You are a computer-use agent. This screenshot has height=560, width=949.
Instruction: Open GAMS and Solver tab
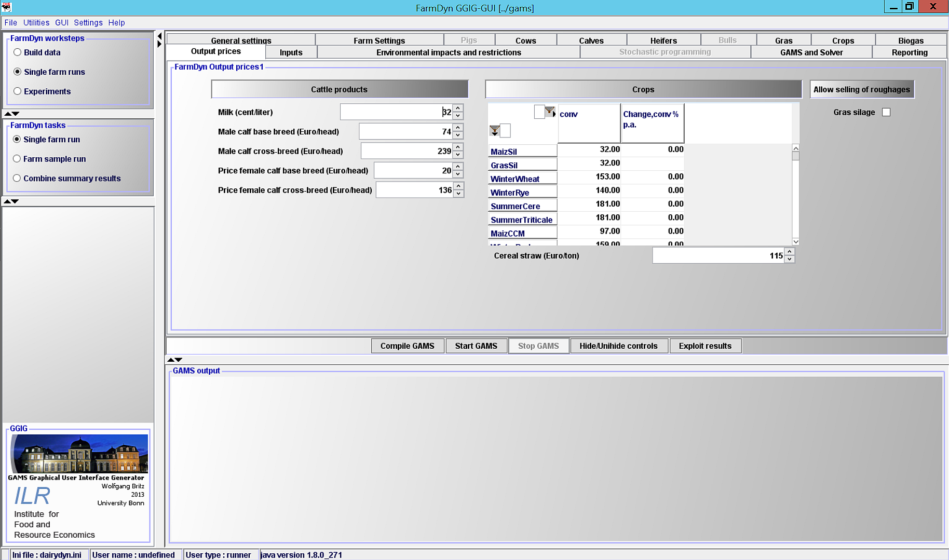(811, 52)
